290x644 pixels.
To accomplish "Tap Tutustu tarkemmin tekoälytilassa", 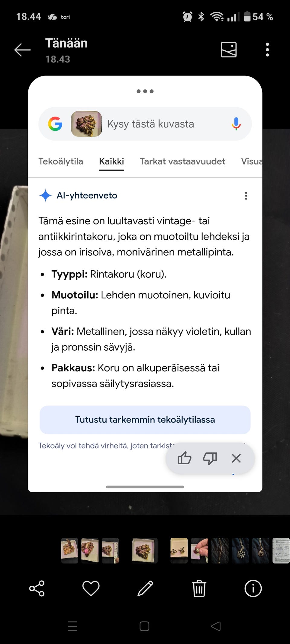I will 145,420.
